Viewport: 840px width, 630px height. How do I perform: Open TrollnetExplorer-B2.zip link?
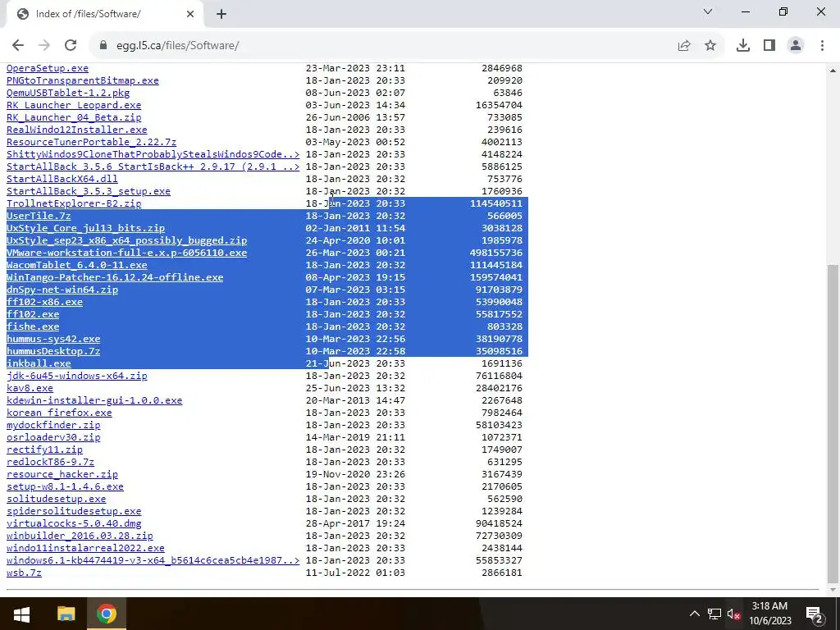coord(74,203)
